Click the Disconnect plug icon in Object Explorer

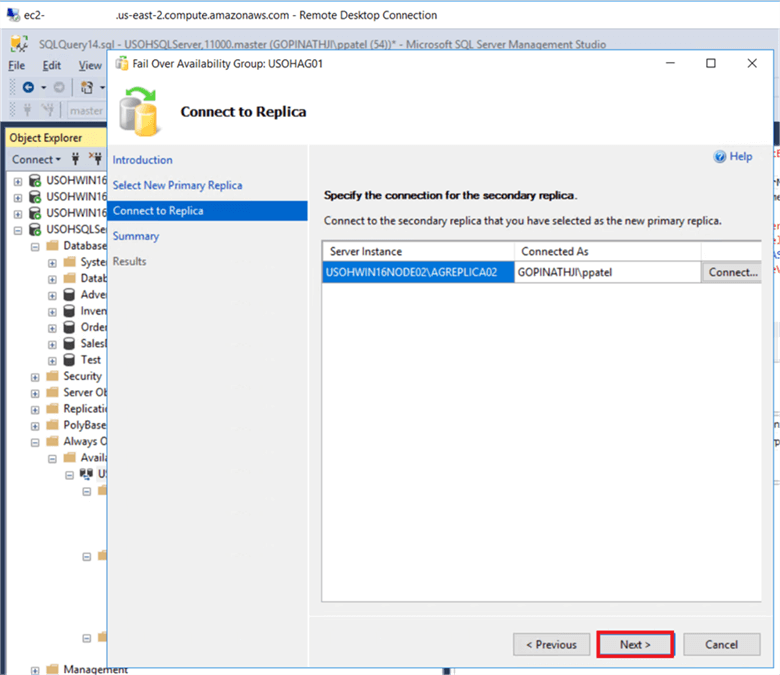(96, 159)
